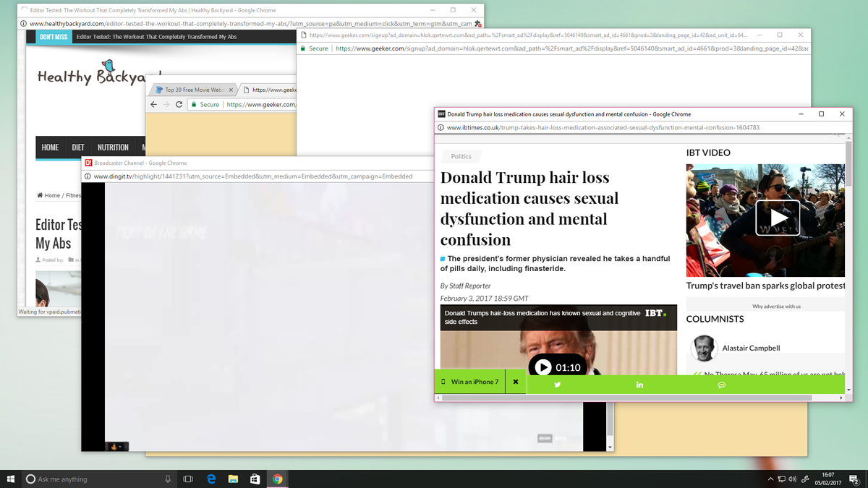Screen dimensions: 868x488
Task: Open File Explorer from the taskbar
Action: coord(233,479)
